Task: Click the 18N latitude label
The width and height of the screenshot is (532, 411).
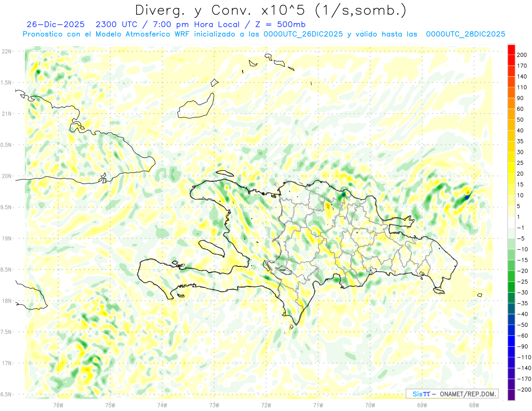Action: pos(7,301)
